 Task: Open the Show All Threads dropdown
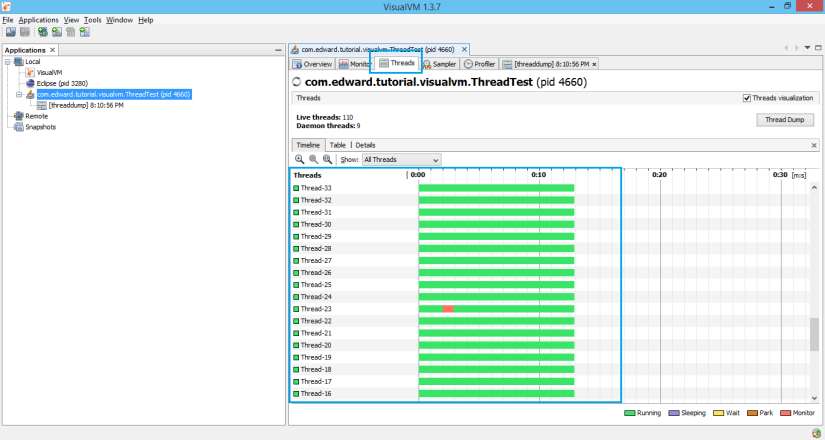[x=401, y=159]
